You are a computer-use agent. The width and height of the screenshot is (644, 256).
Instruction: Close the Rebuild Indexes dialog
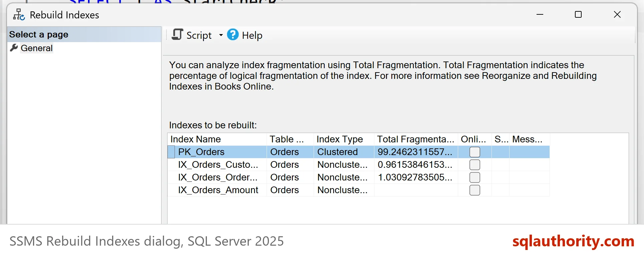617,14
